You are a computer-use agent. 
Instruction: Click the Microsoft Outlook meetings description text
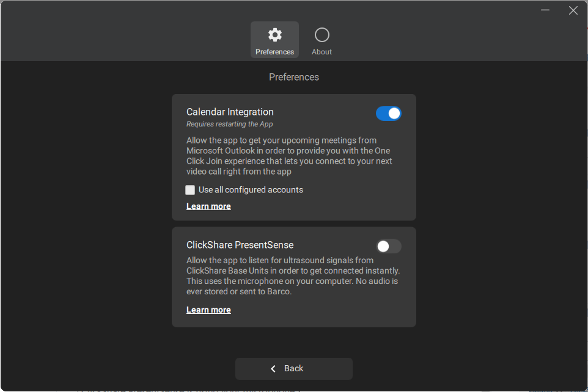[288, 156]
